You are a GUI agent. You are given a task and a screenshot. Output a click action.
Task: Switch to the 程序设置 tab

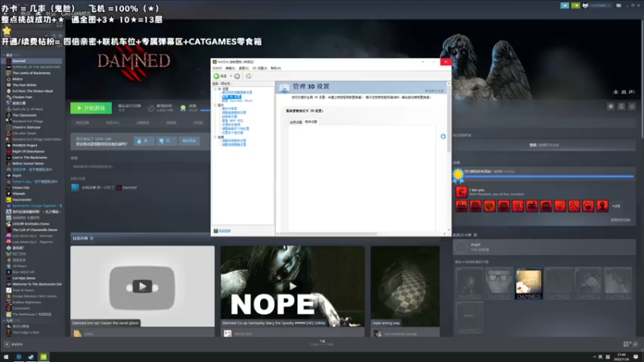[311, 122]
